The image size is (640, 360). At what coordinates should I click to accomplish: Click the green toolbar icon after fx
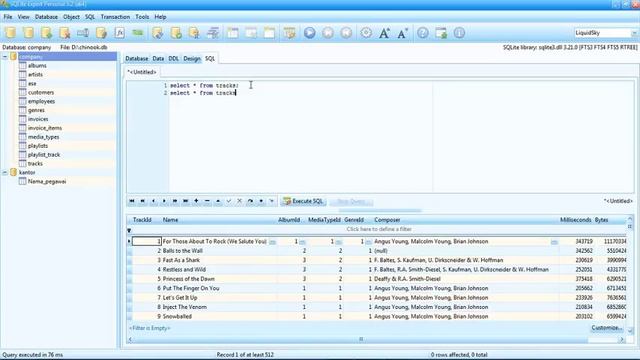(138, 33)
